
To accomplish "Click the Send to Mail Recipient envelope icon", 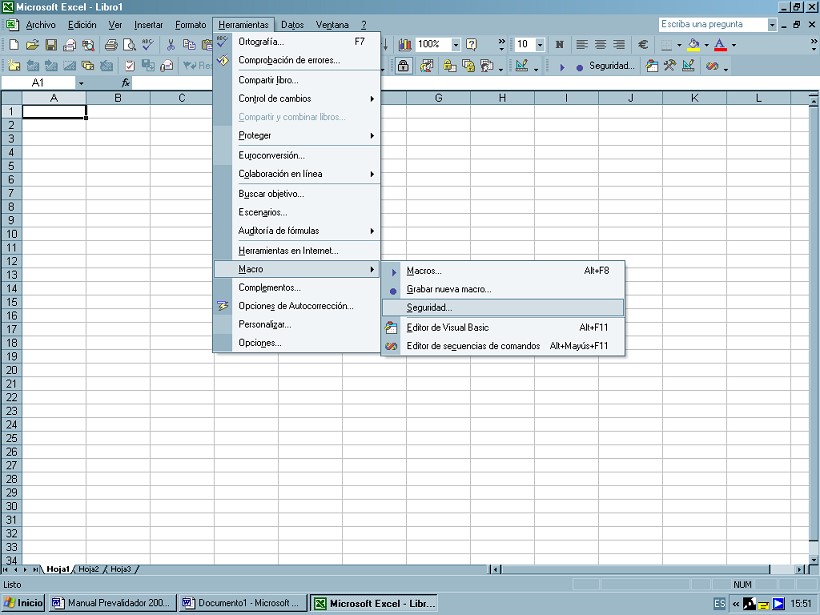I will pyautogui.click(x=70, y=45).
